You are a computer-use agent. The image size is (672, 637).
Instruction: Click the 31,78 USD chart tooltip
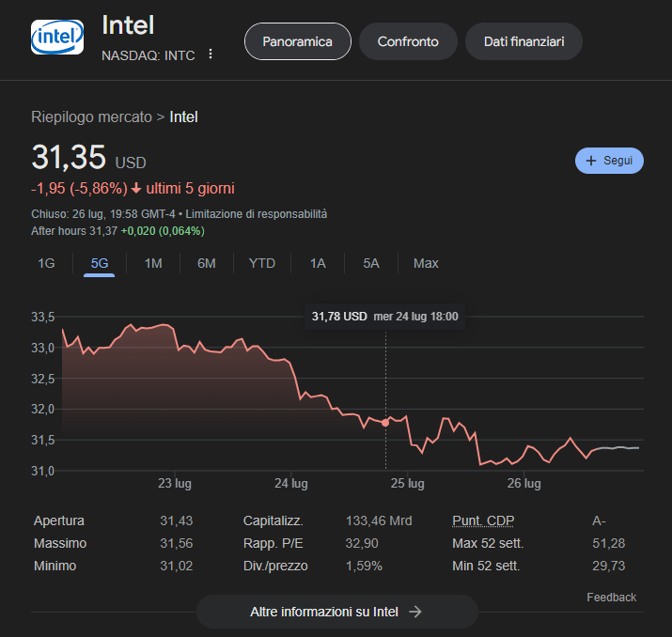384,317
